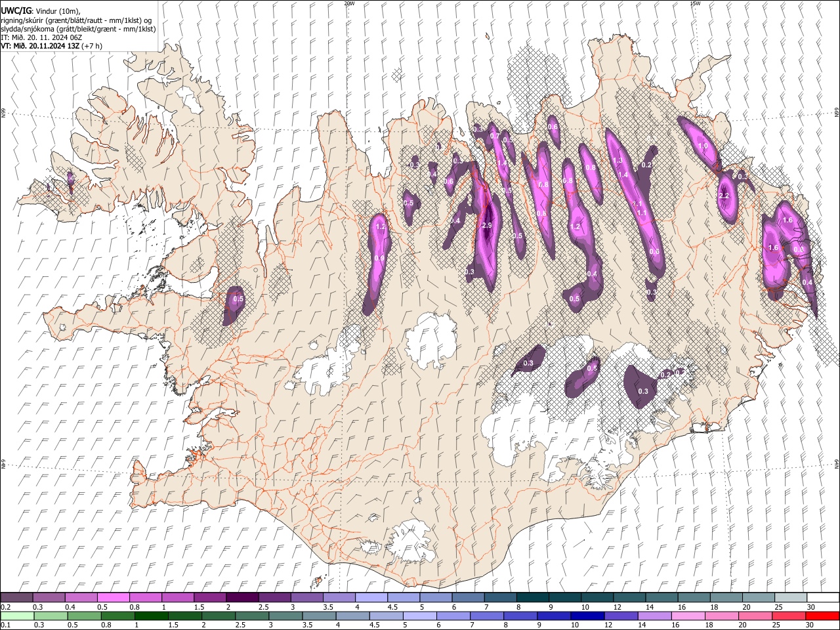Click the crimson 25–30 swatch in bottom legend row
The width and height of the screenshot is (840, 630).
(789, 616)
